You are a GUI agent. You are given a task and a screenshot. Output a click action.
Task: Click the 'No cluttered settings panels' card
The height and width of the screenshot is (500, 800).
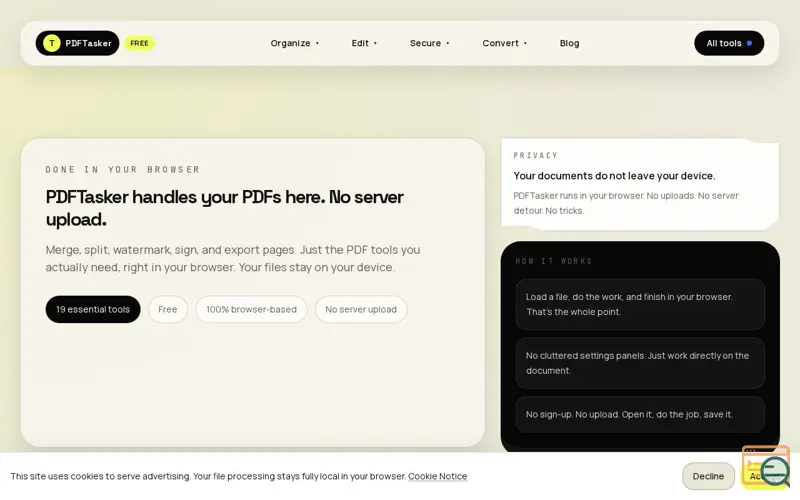pos(640,363)
